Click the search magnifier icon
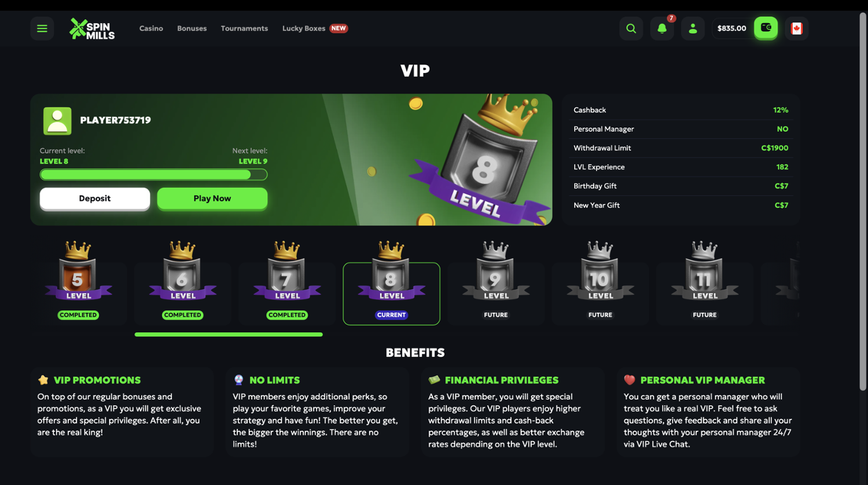 pos(631,28)
